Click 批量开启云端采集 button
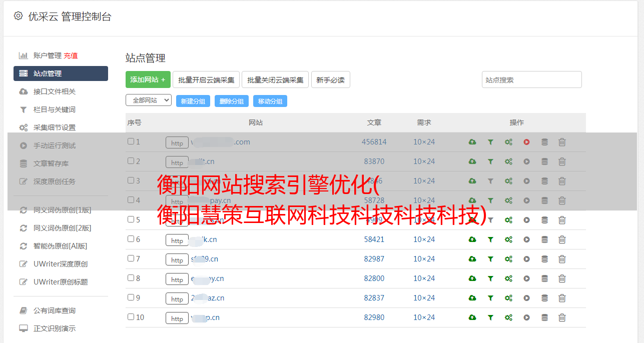644x343 pixels. click(206, 79)
